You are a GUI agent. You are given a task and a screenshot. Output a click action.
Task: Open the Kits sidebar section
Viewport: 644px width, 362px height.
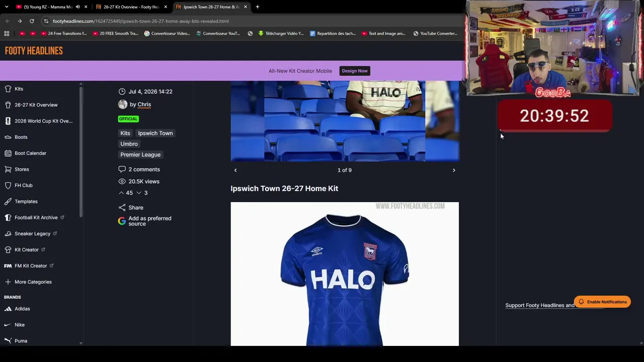19,89
